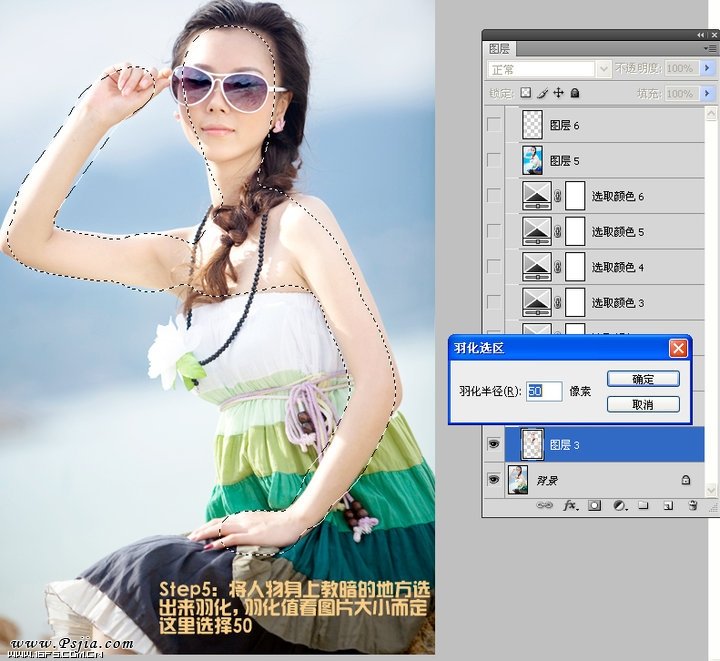Select the layer named 选取颜色 4

pyautogui.click(x=617, y=267)
